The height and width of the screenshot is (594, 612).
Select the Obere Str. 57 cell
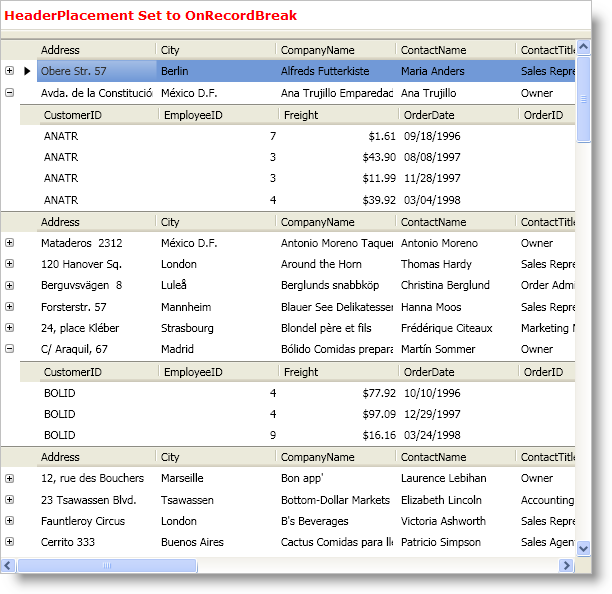(x=97, y=71)
